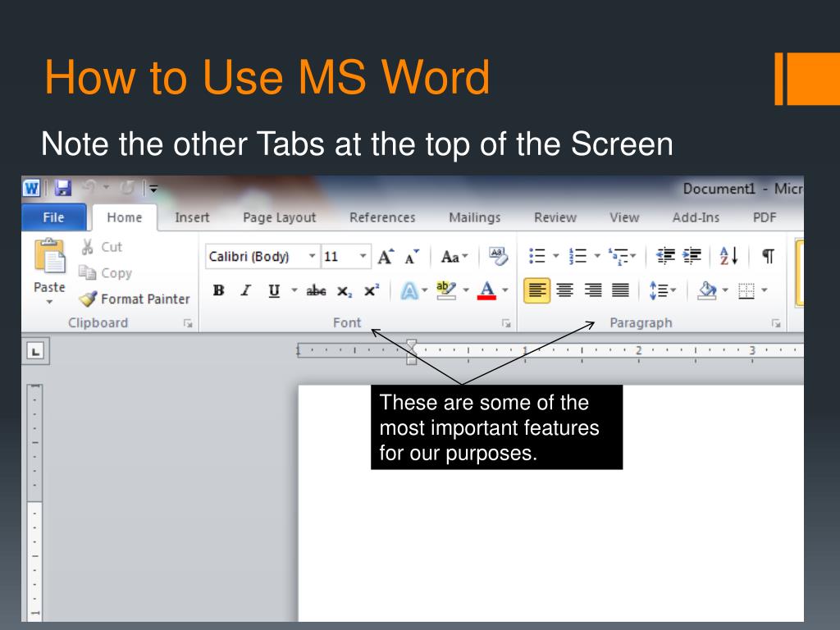The width and height of the screenshot is (840, 630).
Task: Open the Paragraph dialog launcher
Action: [776, 323]
